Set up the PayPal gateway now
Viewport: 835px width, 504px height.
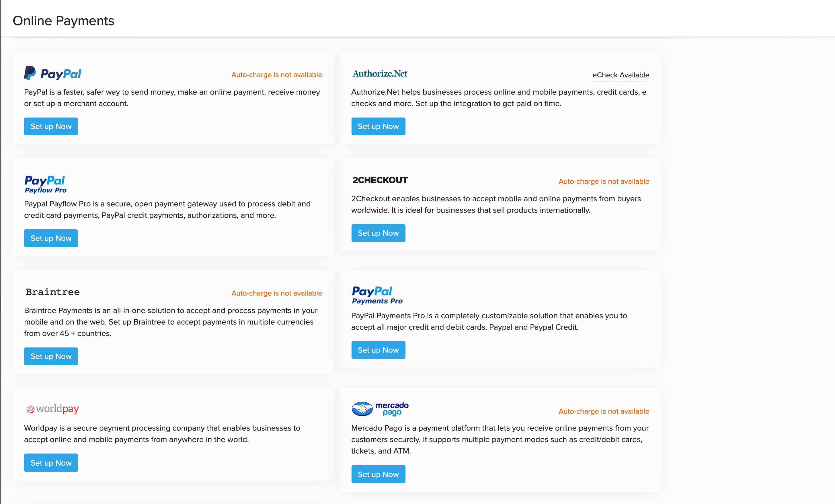point(51,126)
